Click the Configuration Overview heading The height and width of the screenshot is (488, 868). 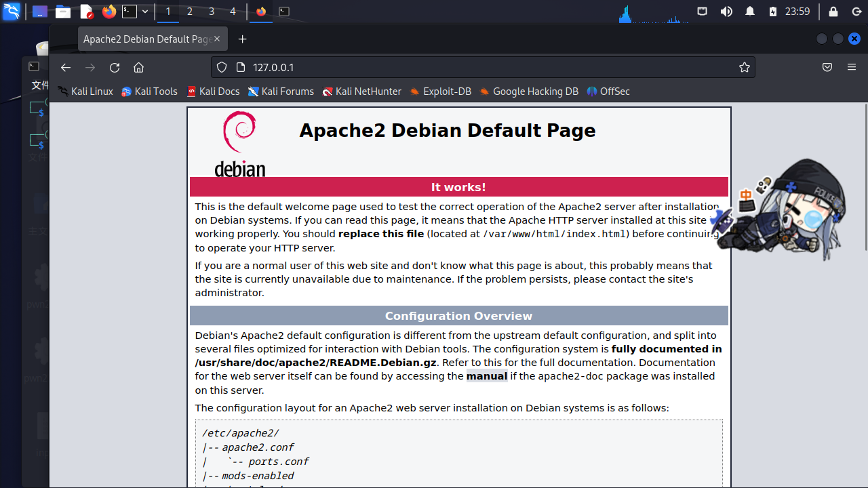[x=458, y=316]
